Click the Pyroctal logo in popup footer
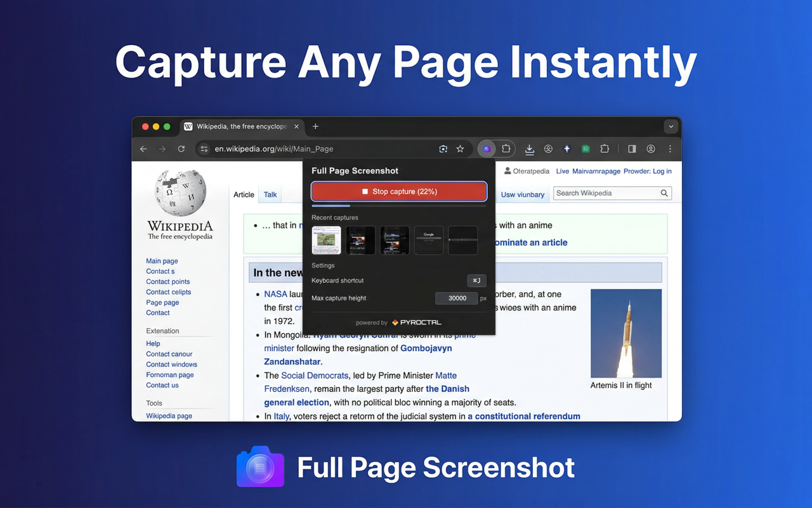 (417, 323)
